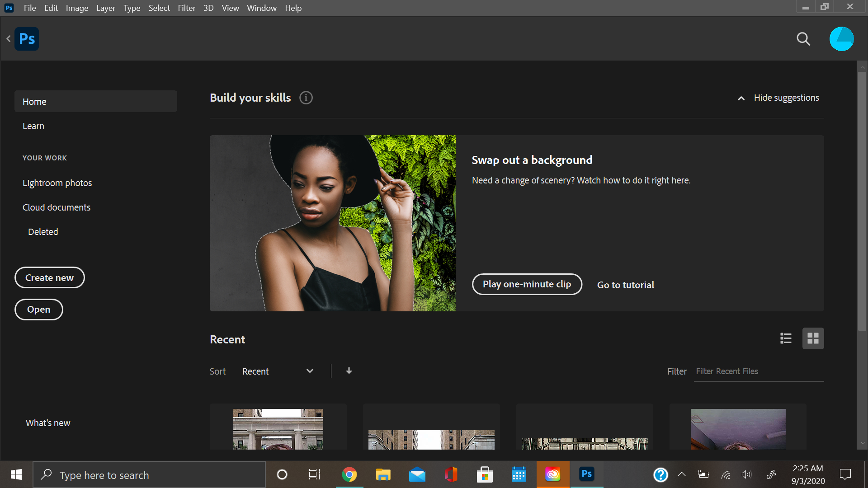Click the back arrow beside the Ps logo
Image resolution: width=868 pixels, height=488 pixels.
pyautogui.click(x=8, y=39)
